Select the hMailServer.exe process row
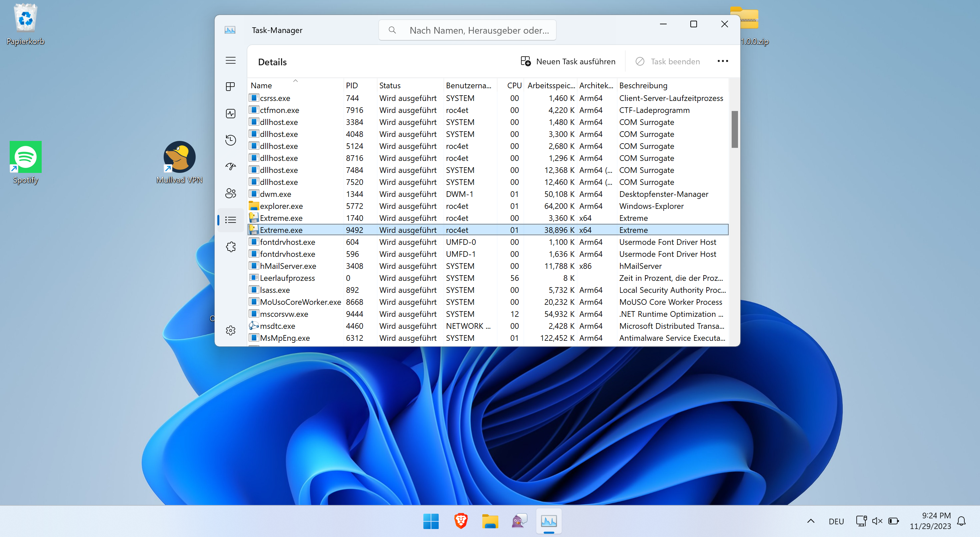 288,266
